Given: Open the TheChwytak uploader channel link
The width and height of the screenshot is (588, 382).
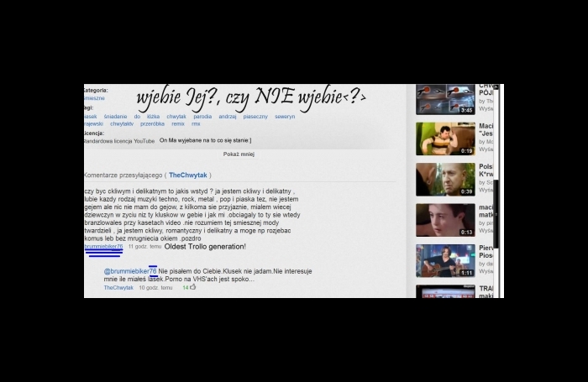Looking at the screenshot, I should [x=187, y=175].
